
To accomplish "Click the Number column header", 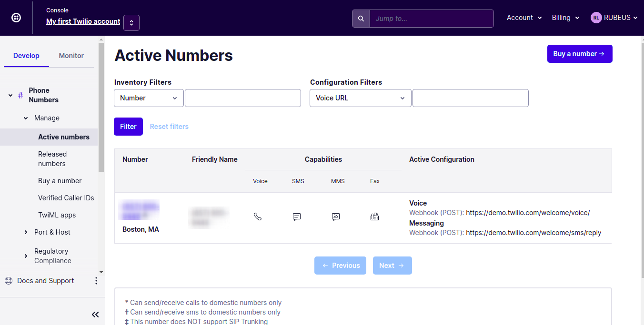I will click(135, 159).
